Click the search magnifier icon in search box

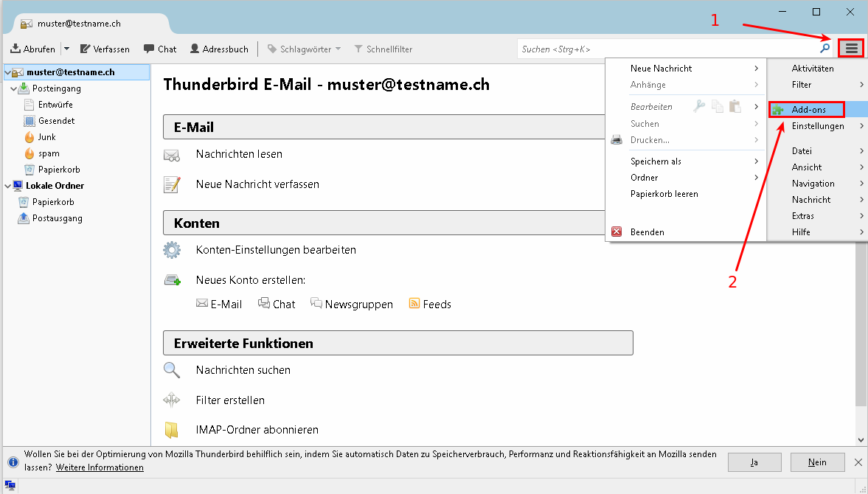[824, 49]
